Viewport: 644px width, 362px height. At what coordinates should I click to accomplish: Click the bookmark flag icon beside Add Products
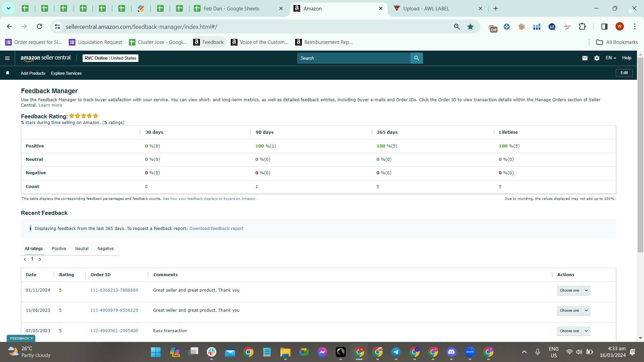point(7,73)
